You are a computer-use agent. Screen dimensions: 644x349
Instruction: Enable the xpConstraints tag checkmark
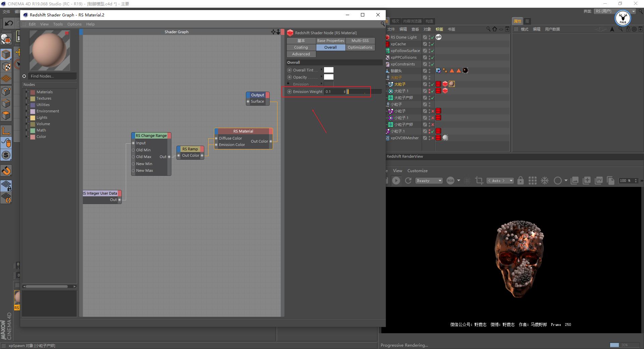(433, 64)
